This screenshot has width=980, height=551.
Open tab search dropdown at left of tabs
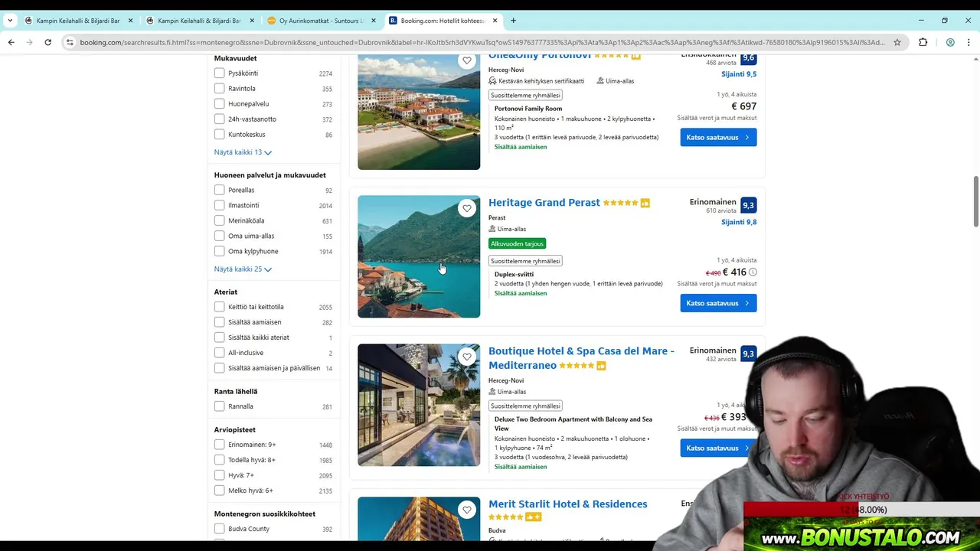(9, 21)
